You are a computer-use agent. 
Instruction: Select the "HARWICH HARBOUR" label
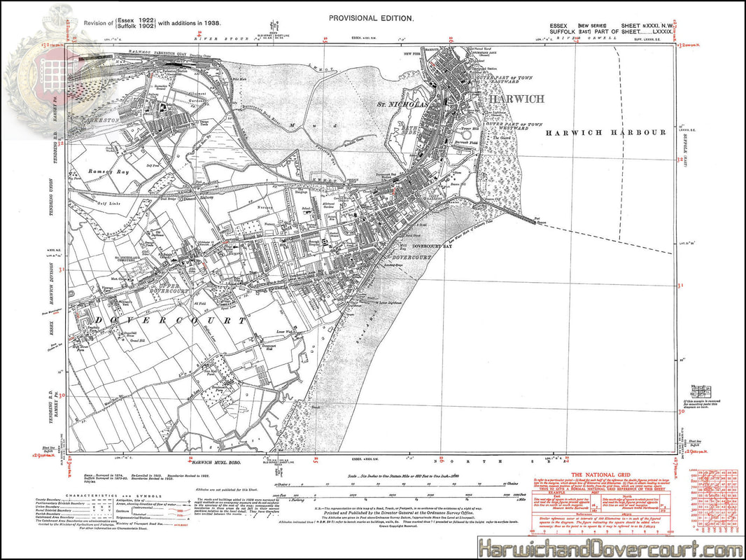605,133
